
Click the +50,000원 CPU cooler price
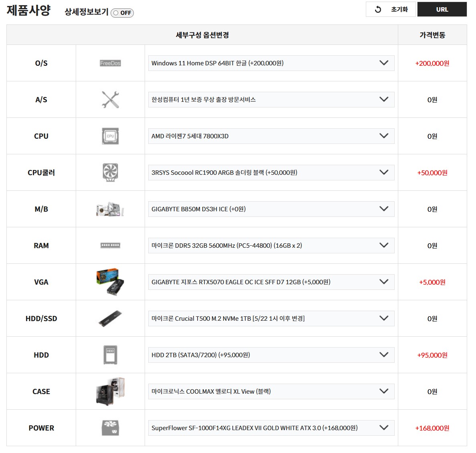tap(432, 172)
